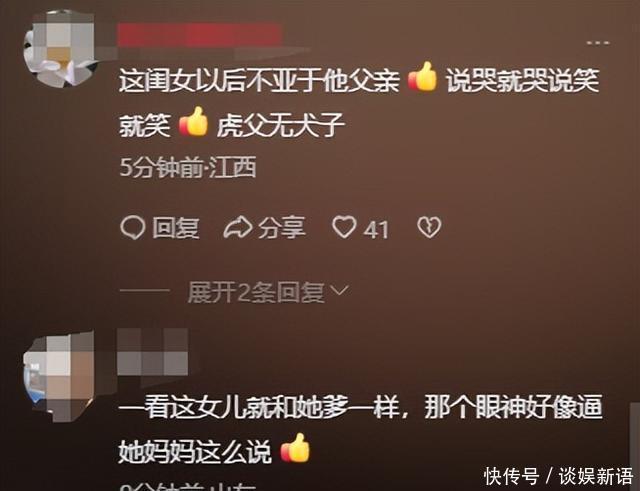Open the first commenter's pixelated avatar

point(58,48)
